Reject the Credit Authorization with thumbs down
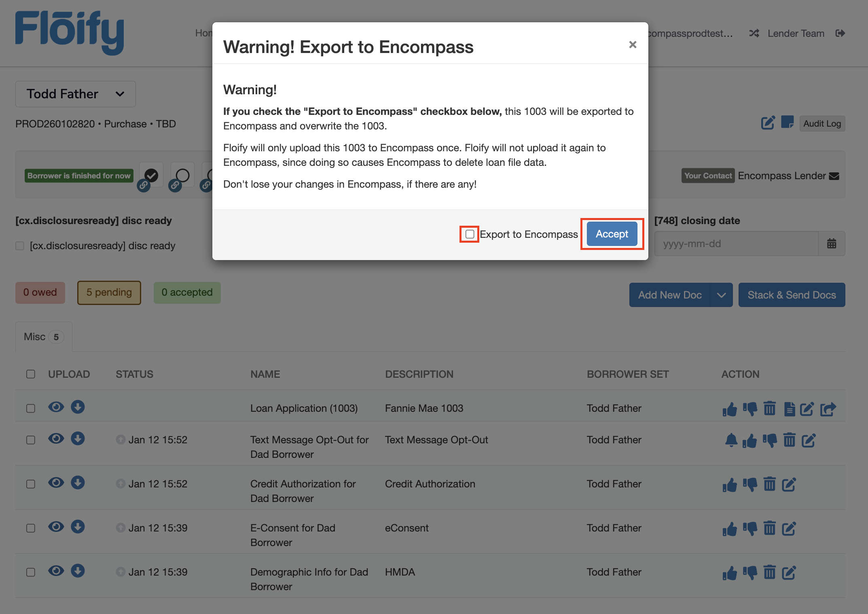The width and height of the screenshot is (868, 614). 750,484
